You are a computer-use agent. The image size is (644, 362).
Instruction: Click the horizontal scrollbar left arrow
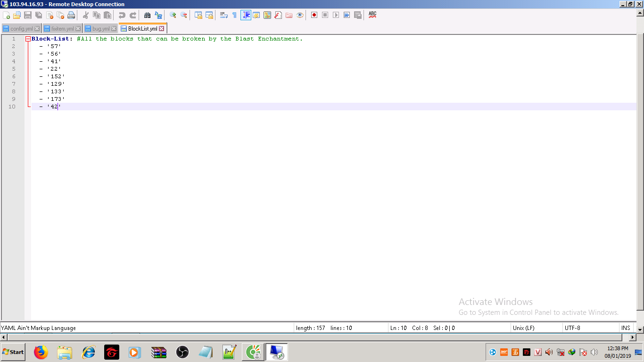pyautogui.click(x=4, y=337)
